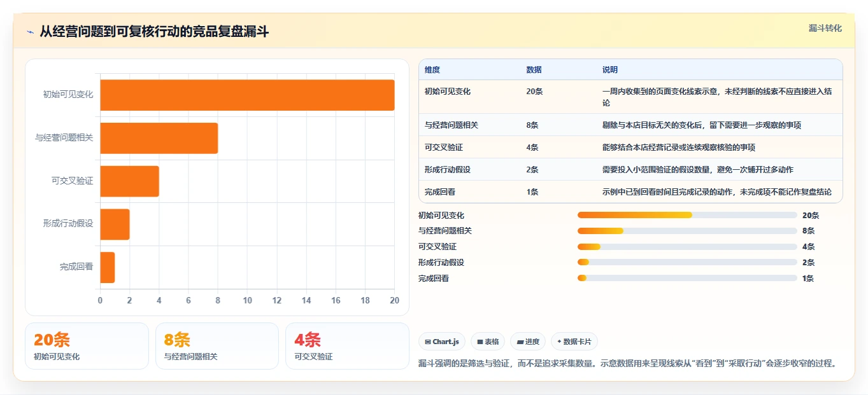Click the 初始可见变化 chart axis label
The width and height of the screenshot is (868, 395).
point(68,95)
